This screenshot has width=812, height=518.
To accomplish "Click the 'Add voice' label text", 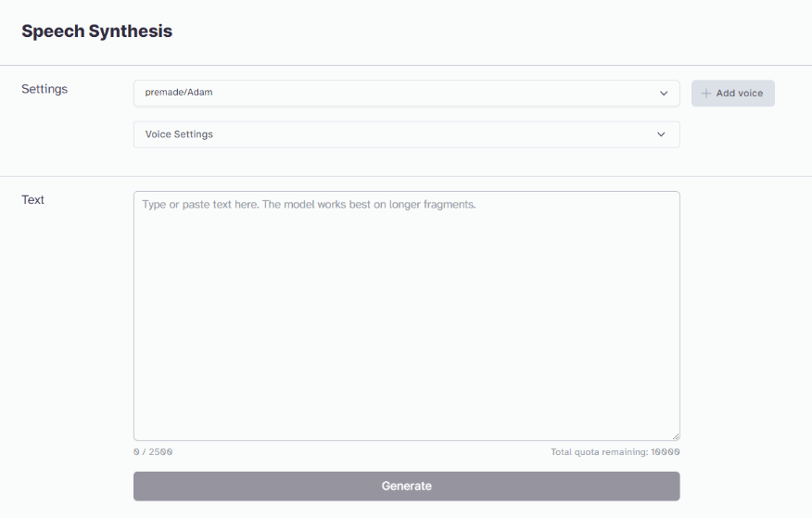I will (x=740, y=94).
